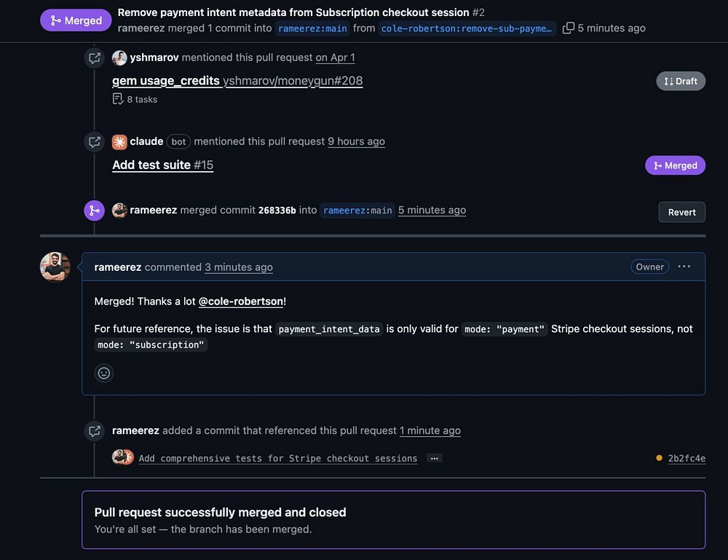Open commit hash 2b2fc4e
This screenshot has height=560, width=728.
tap(687, 458)
